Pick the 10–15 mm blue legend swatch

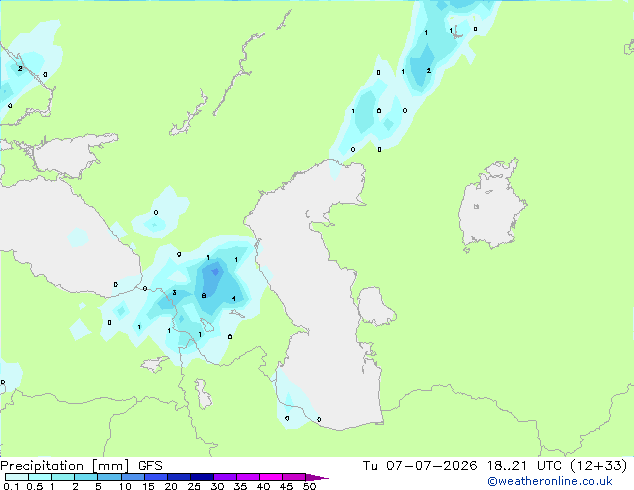coord(132,477)
